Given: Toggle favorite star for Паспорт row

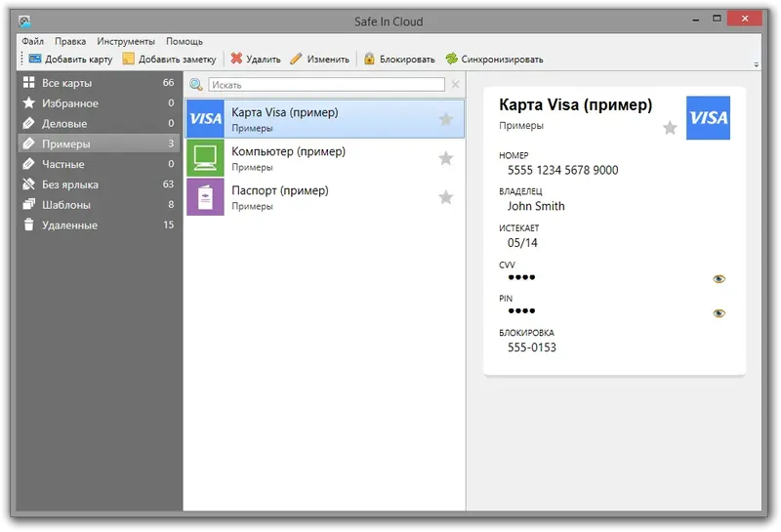Looking at the screenshot, I should click(x=446, y=197).
